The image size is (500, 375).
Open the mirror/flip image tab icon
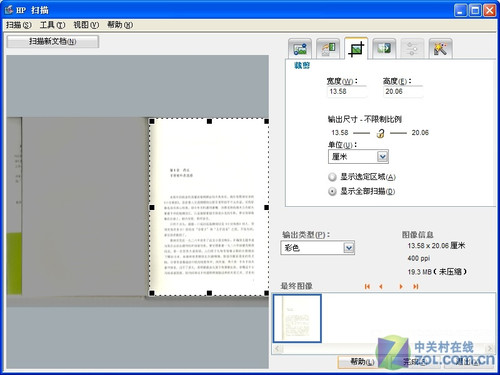coord(384,49)
